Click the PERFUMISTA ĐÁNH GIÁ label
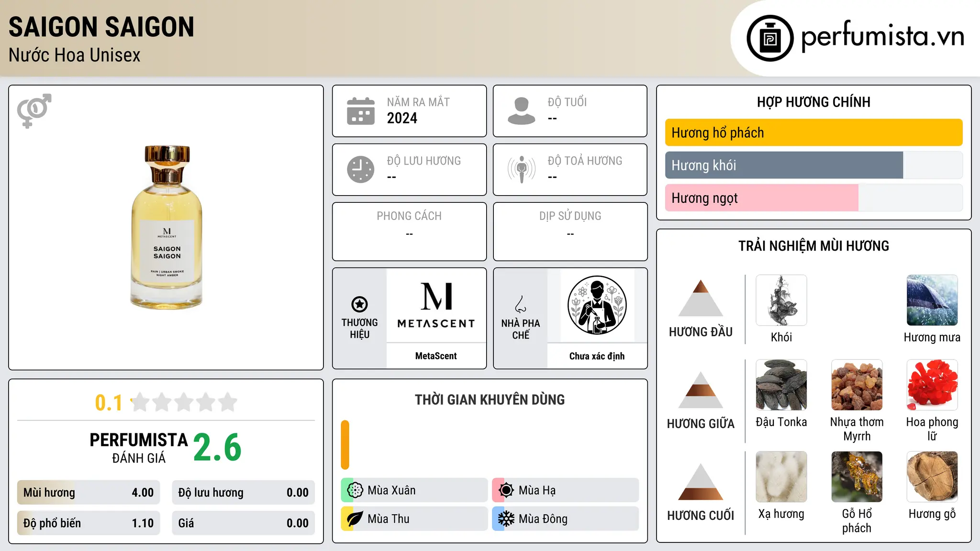 [x=139, y=448]
